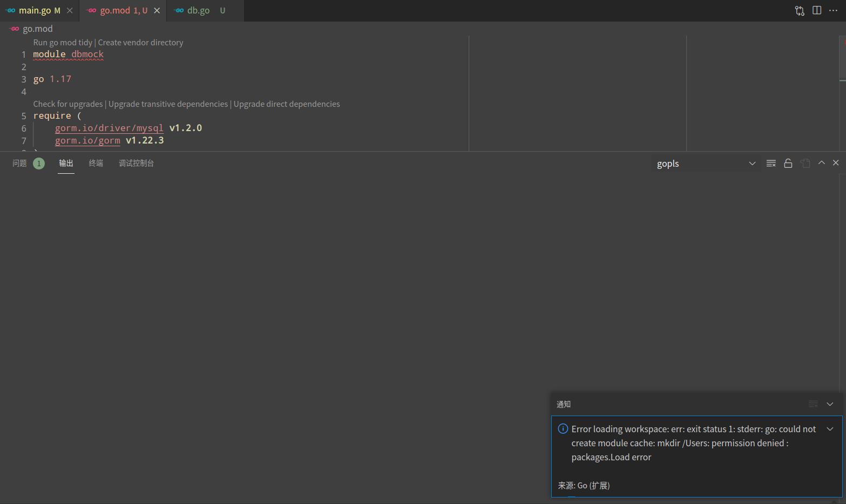Toggle output scroll lock
The width and height of the screenshot is (846, 504).
[x=788, y=163]
